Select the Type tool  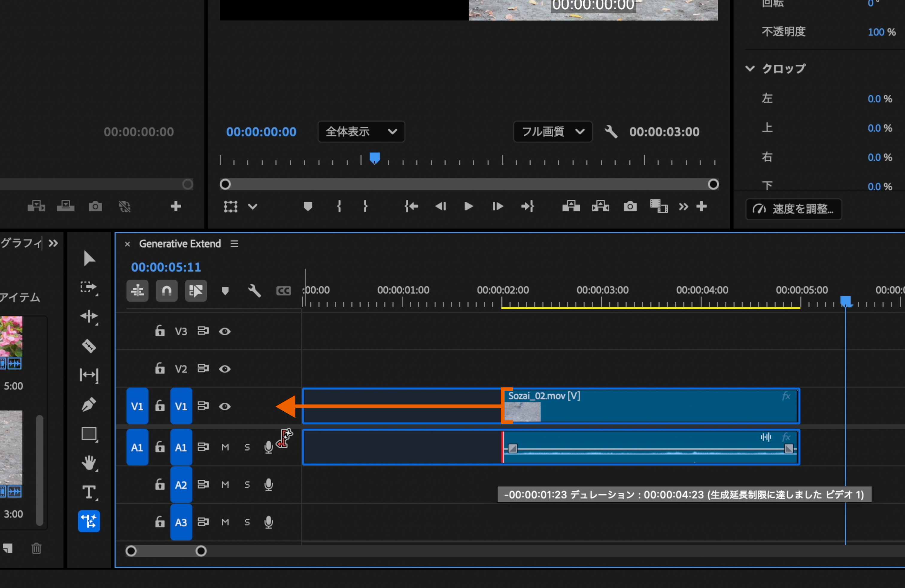point(89,492)
